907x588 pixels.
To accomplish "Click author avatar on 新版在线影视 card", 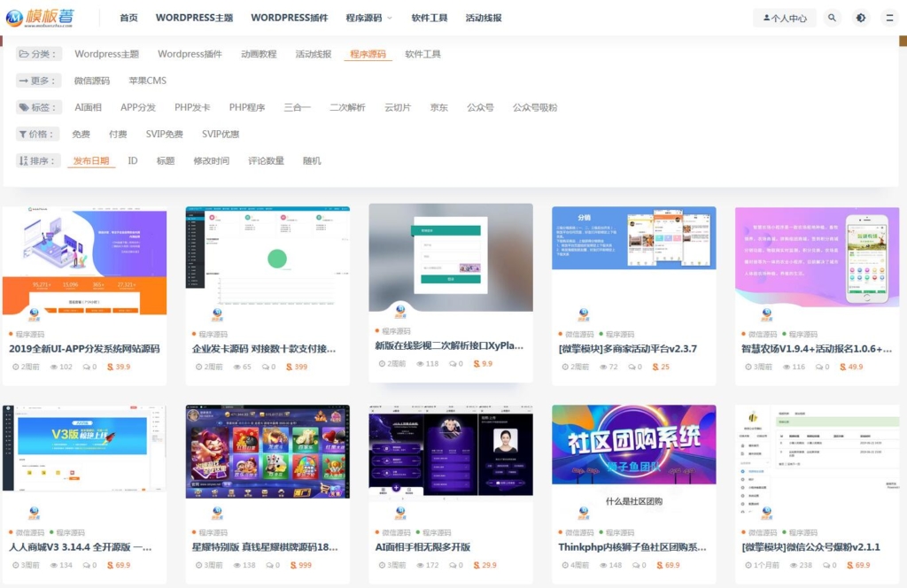I will (x=400, y=313).
